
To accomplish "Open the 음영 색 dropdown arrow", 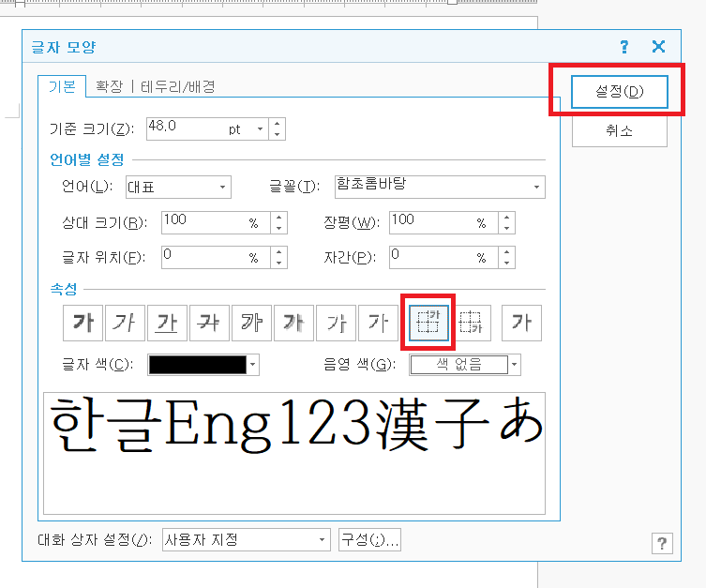I will point(514,365).
